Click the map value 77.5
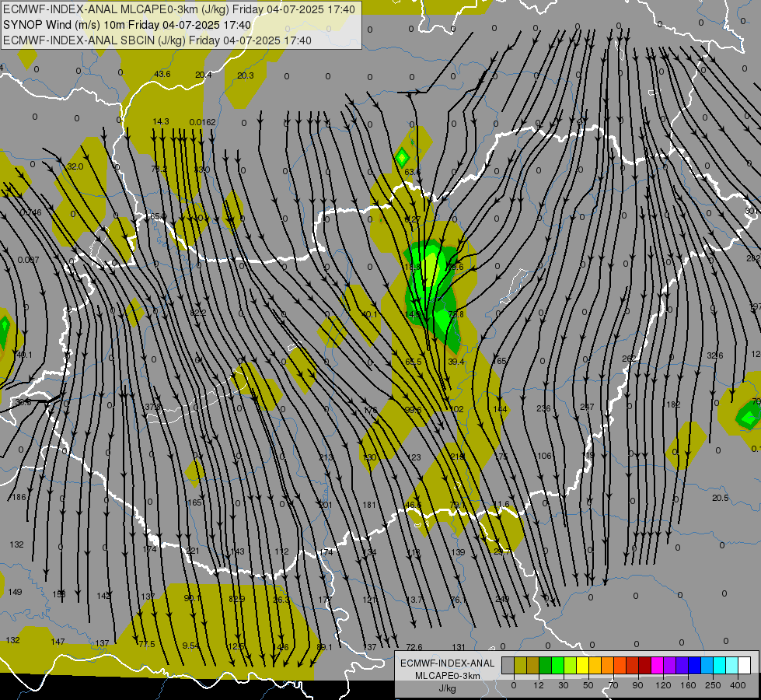Viewport: 761px width, 700px height. 147,644
